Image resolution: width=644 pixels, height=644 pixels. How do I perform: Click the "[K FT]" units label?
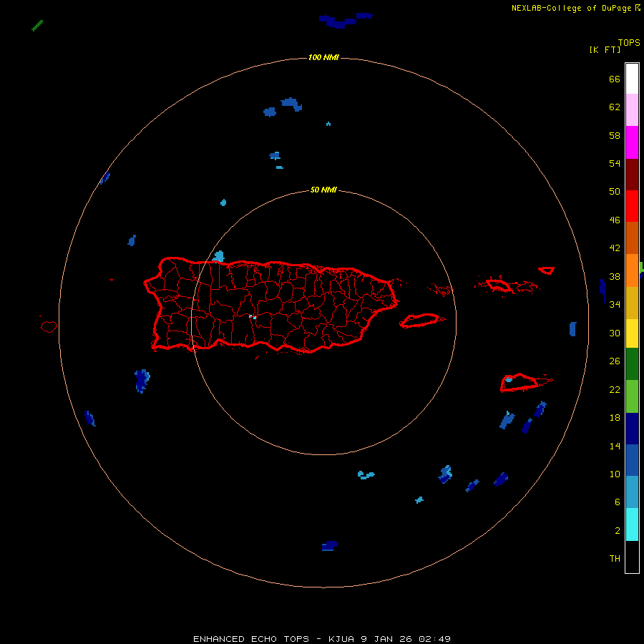click(x=605, y=49)
